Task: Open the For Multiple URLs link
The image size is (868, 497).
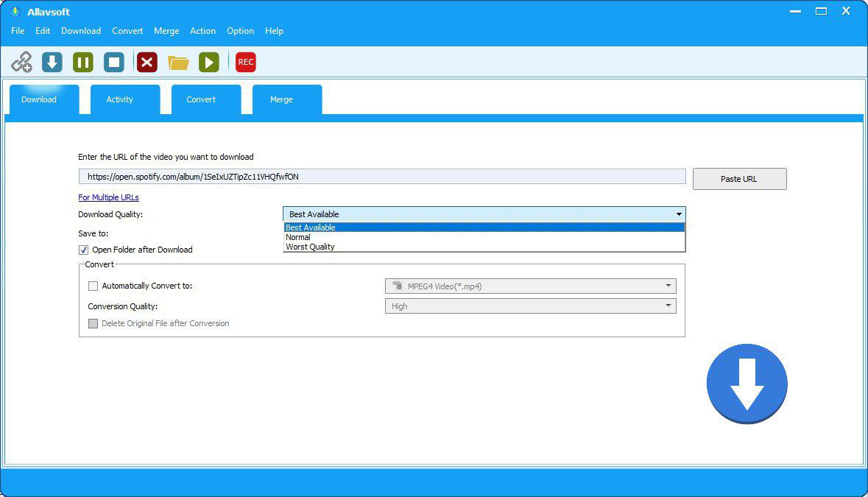Action: pos(108,197)
